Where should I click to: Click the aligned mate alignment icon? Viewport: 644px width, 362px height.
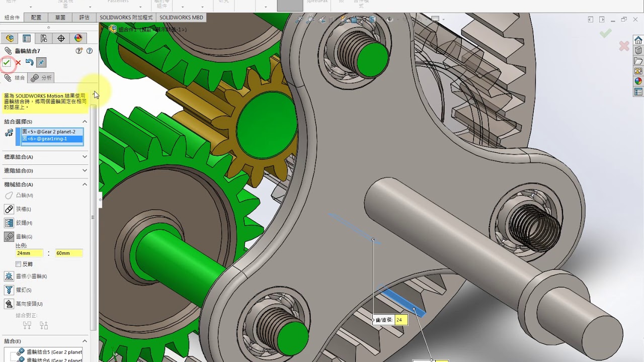(x=27, y=325)
